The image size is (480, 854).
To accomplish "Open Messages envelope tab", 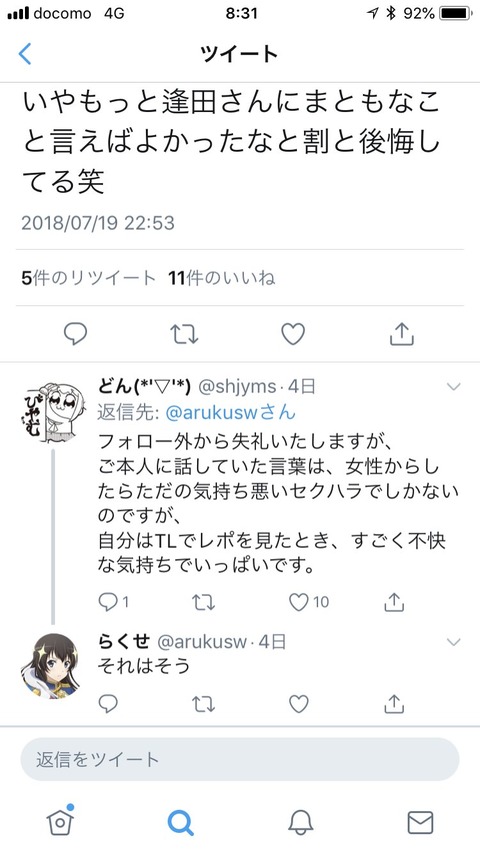I will coord(420,822).
